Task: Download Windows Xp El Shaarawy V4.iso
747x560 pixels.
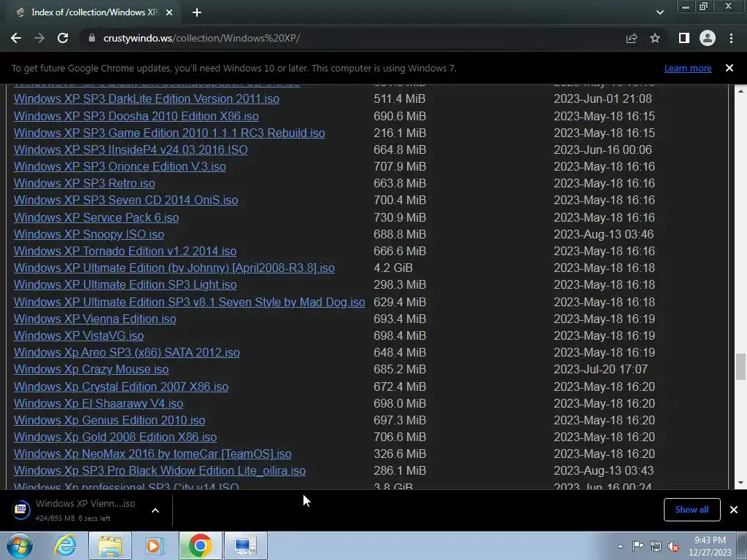Action: pyautogui.click(x=98, y=403)
